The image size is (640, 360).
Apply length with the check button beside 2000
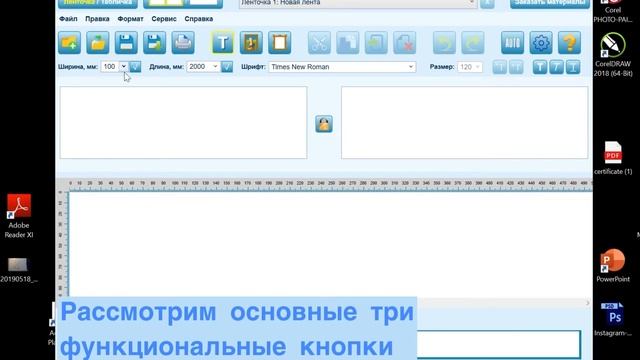point(227,67)
